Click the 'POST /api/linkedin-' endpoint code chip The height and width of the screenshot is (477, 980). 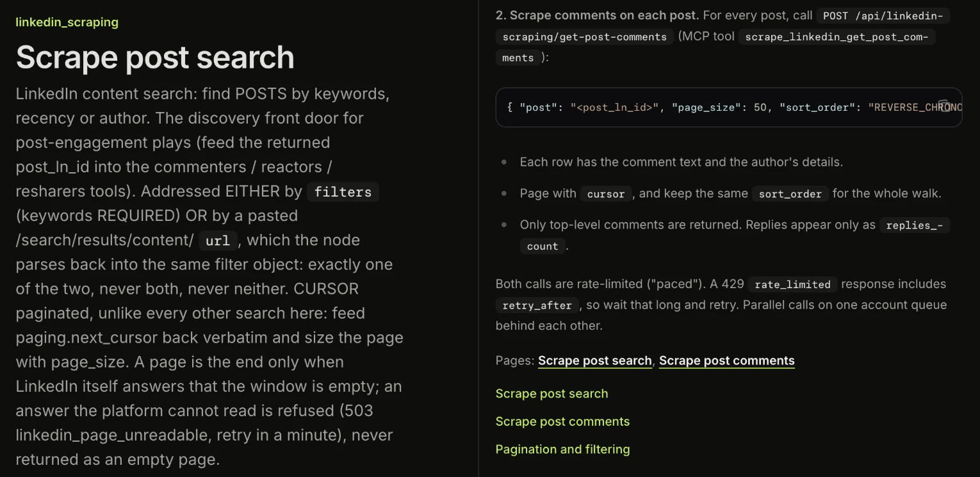coord(883,16)
